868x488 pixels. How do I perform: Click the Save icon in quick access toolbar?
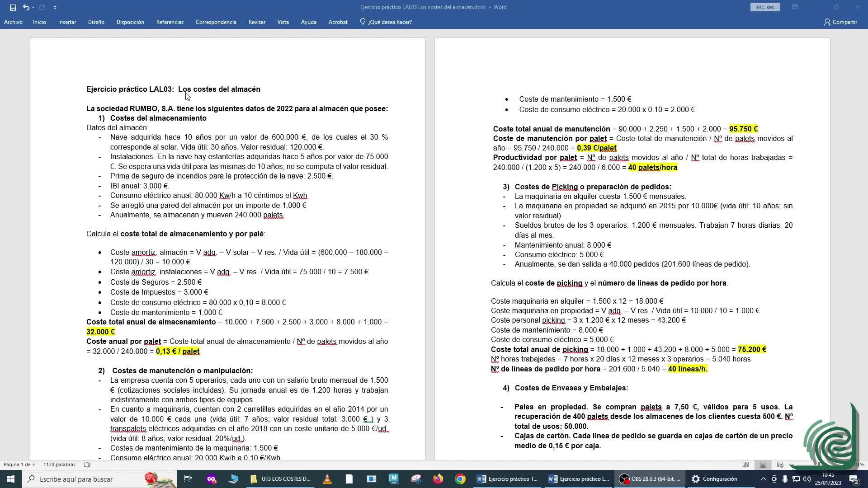(13, 7)
